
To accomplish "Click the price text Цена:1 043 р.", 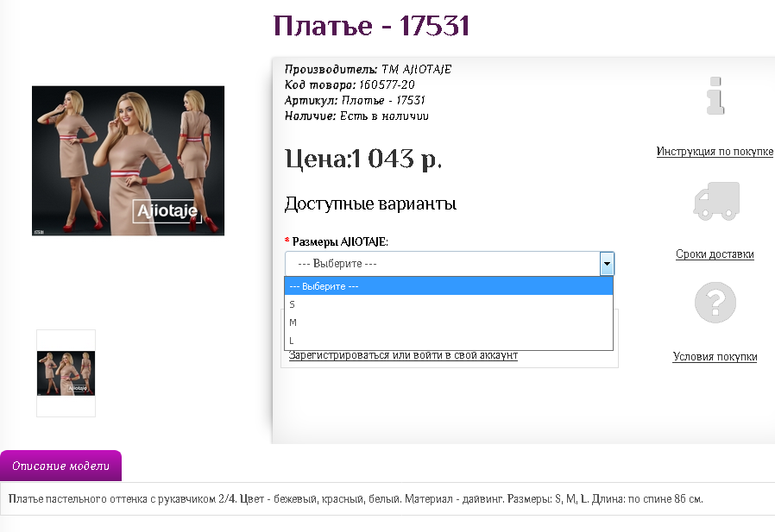I will [x=363, y=159].
